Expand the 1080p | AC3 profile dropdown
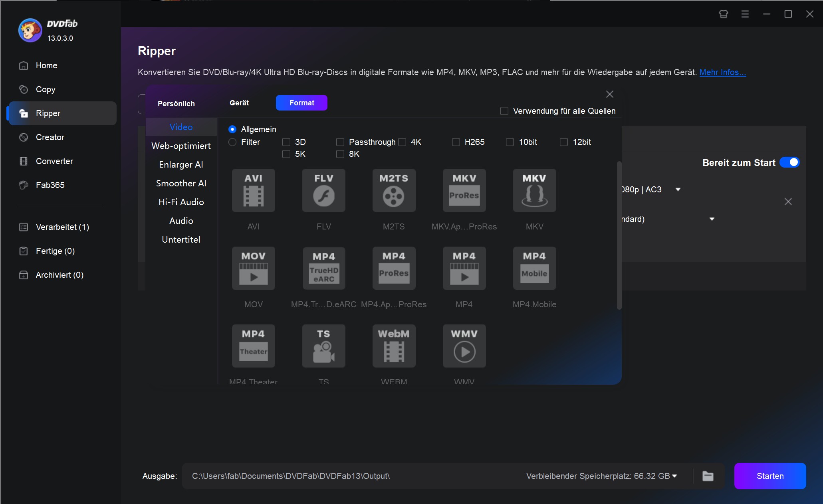Screen dimensions: 823x504 (678, 189)
